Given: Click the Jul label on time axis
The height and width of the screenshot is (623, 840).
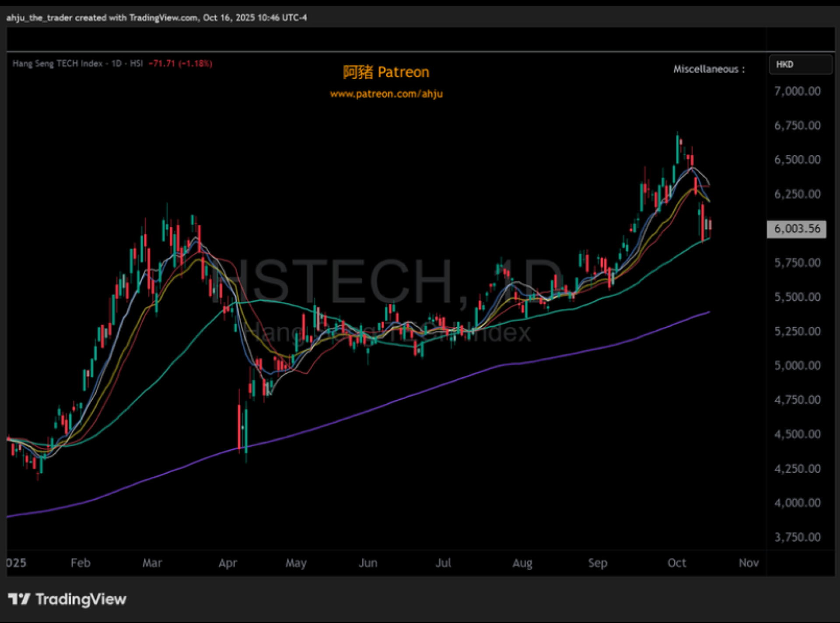Looking at the screenshot, I should point(443,563).
